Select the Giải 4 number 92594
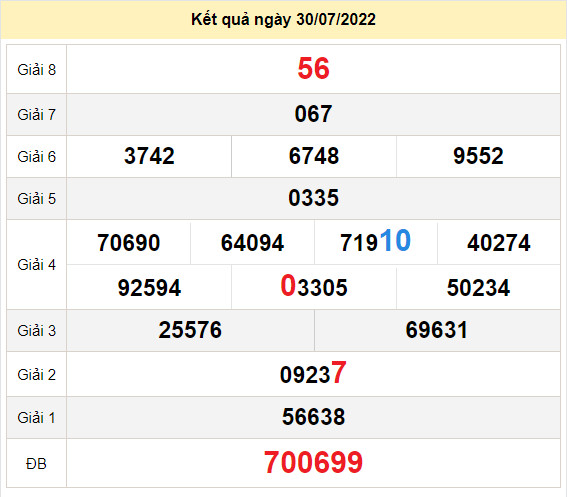 coord(149,288)
